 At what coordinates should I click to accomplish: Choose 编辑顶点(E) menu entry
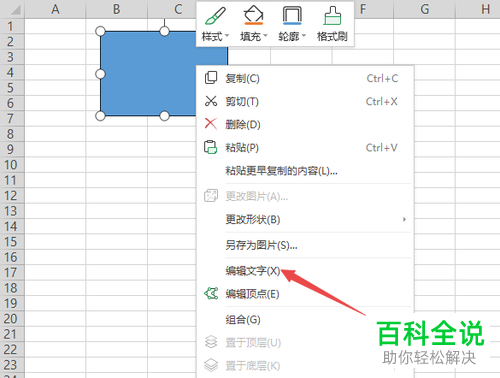305,294
